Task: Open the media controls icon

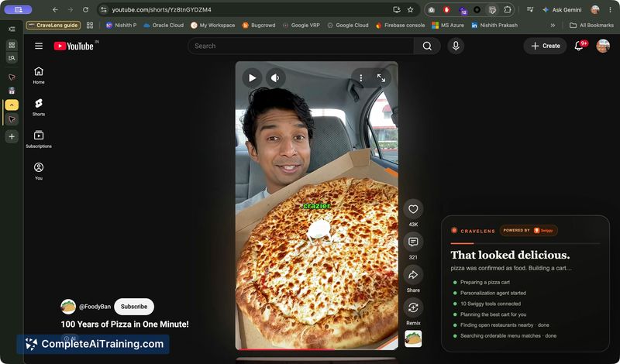Action: click(x=530, y=9)
